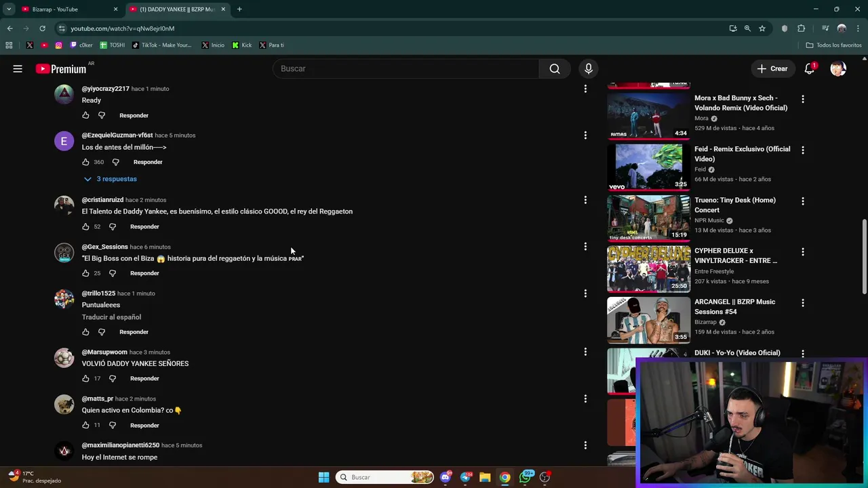Dislike the 'Los de antes del millón' comment

tap(115, 162)
